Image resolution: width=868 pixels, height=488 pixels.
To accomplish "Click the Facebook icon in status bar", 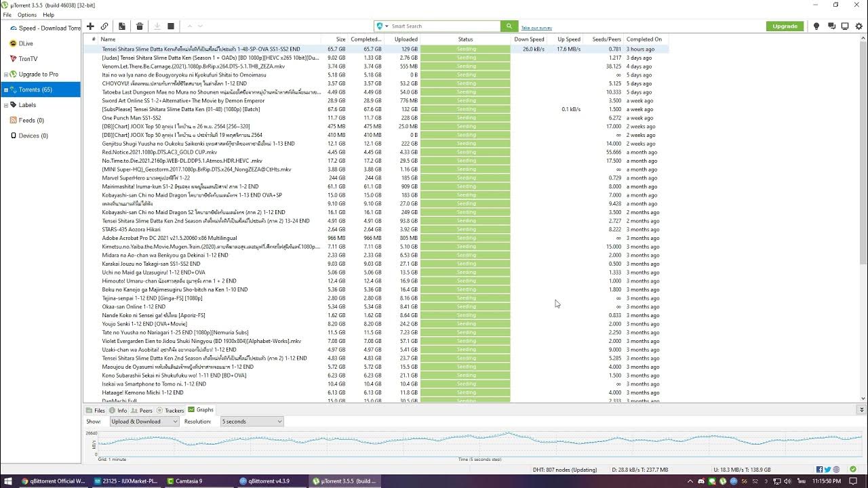I will [x=820, y=470].
